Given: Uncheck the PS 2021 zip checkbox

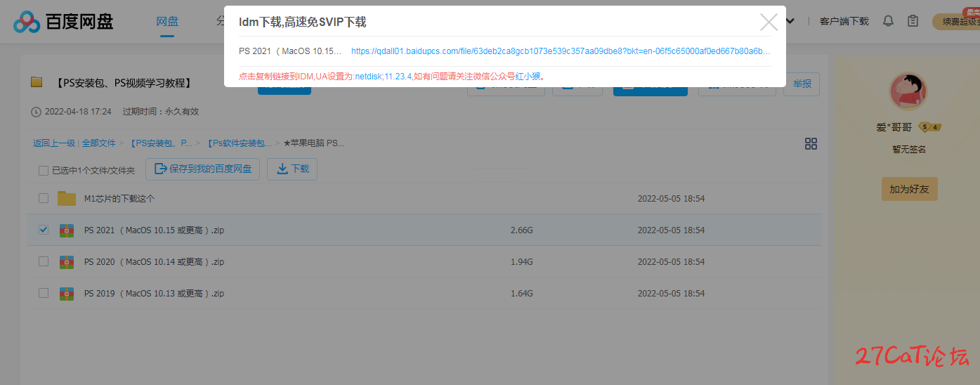Looking at the screenshot, I should point(44,230).
